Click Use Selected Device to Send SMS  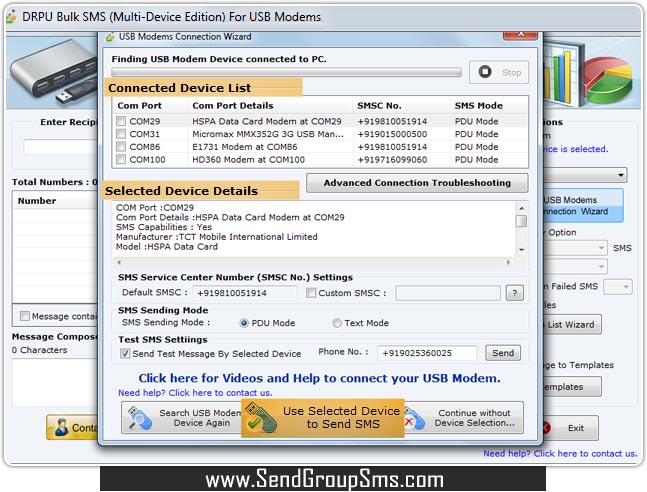[323, 418]
